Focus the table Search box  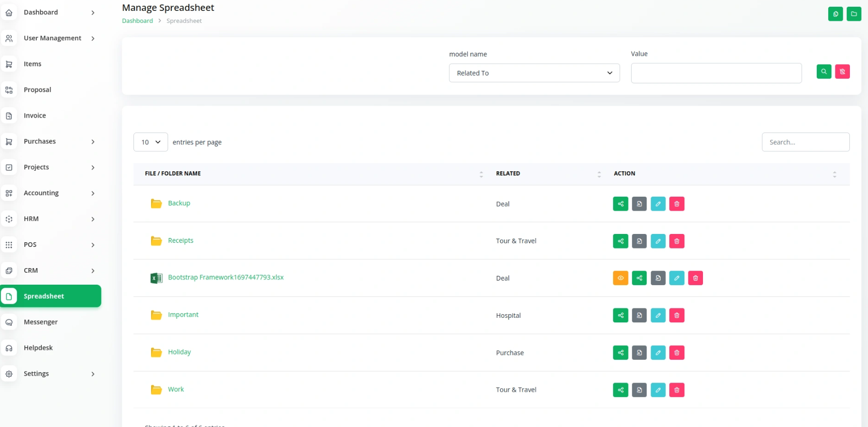(805, 142)
